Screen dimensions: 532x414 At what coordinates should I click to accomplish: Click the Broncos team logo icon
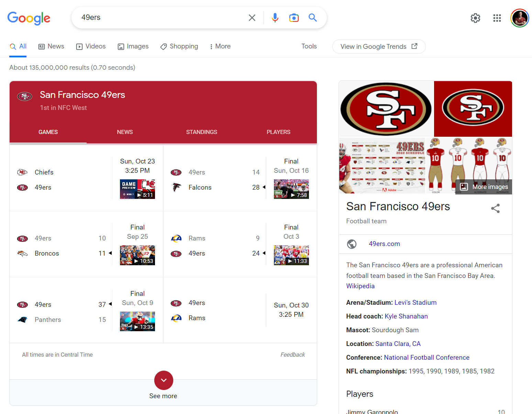pyautogui.click(x=22, y=253)
